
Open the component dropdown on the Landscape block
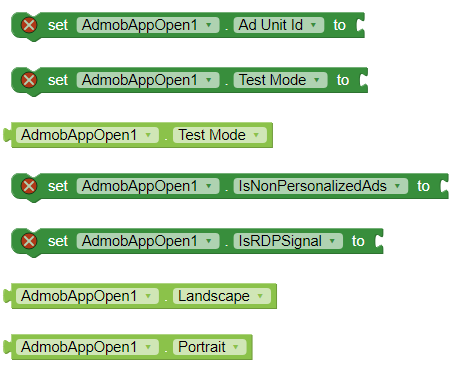pos(87,296)
